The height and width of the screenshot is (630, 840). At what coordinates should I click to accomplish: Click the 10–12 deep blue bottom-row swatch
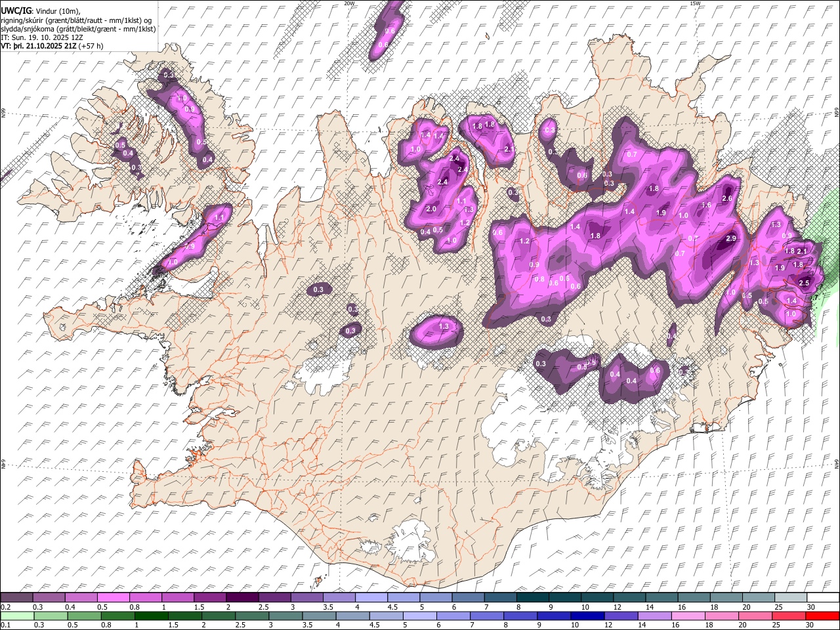click(x=587, y=616)
